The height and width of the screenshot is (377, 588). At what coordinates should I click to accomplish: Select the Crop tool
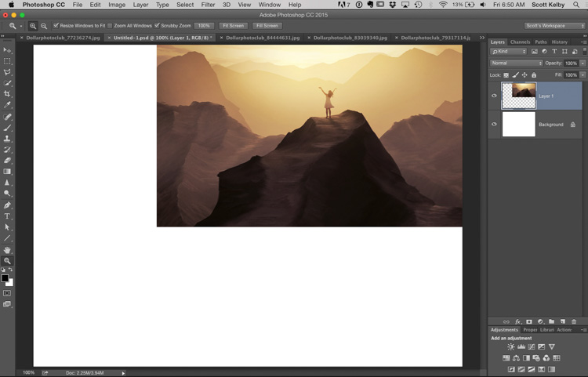pos(8,94)
